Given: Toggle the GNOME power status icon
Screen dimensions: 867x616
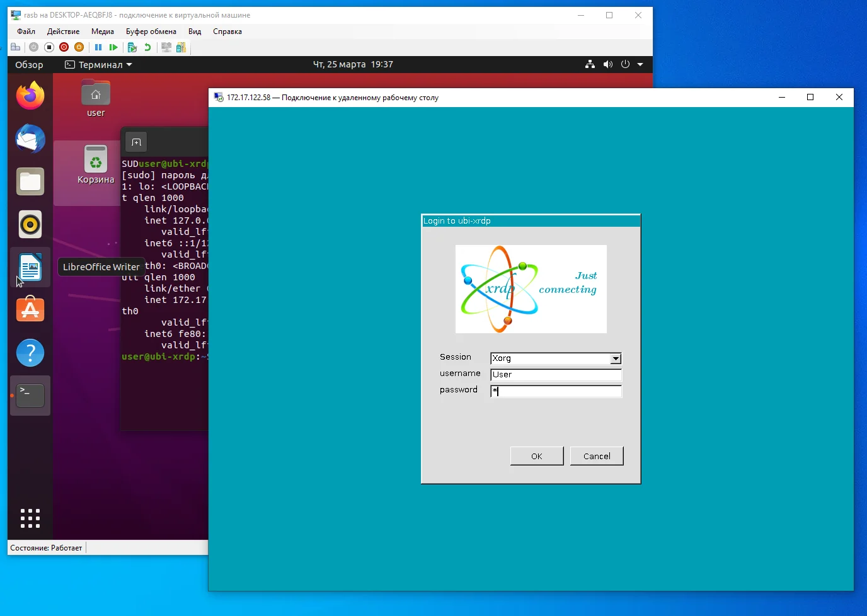Looking at the screenshot, I should [x=624, y=64].
